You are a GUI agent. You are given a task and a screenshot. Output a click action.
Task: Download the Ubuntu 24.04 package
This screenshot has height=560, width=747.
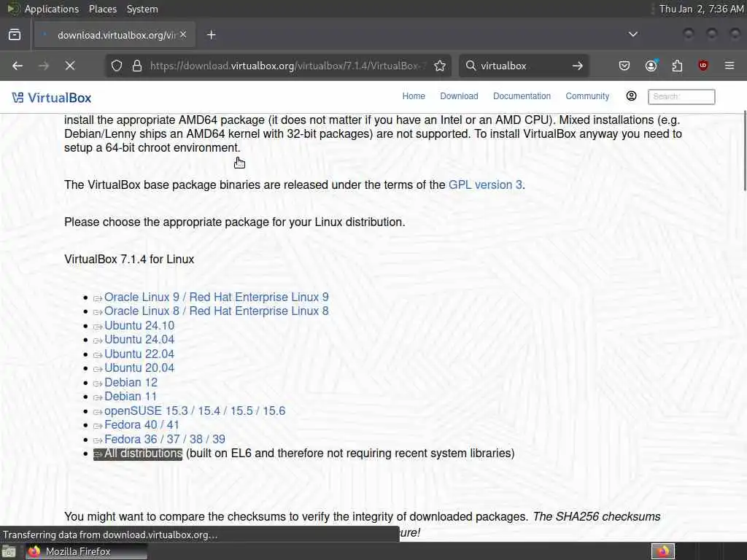click(139, 340)
